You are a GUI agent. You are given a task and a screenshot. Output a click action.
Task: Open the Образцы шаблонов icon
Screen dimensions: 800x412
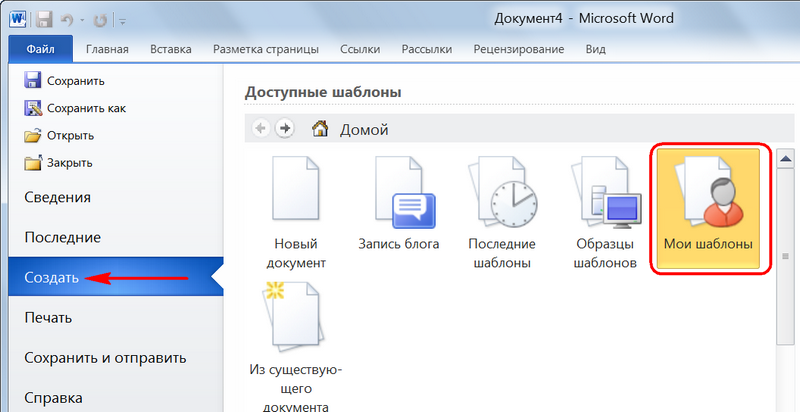coord(606,193)
